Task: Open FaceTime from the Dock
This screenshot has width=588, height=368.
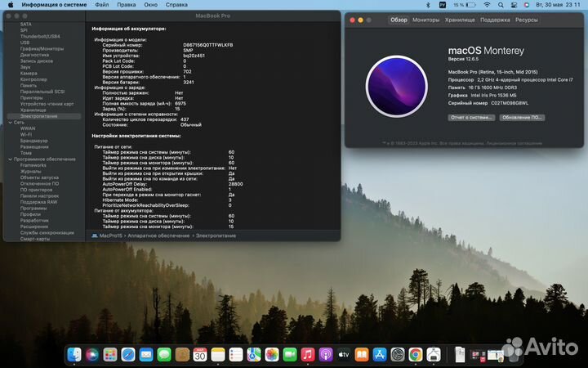Action: 290,354
